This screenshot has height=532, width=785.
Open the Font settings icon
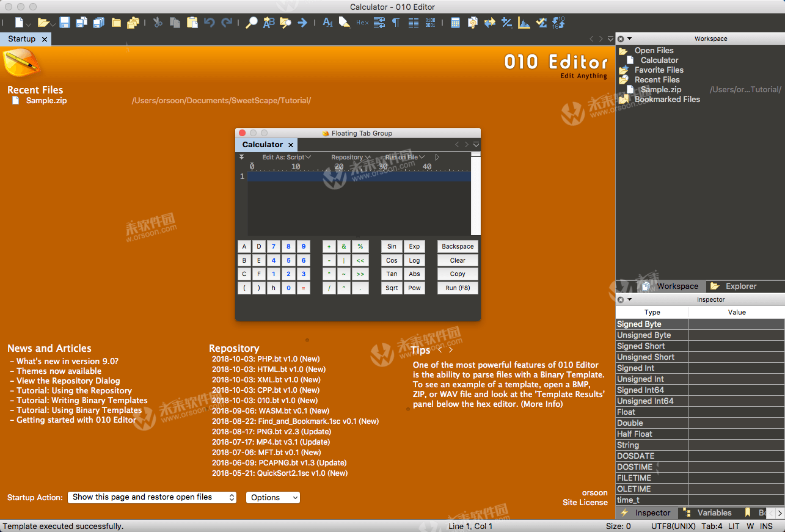pyautogui.click(x=327, y=23)
